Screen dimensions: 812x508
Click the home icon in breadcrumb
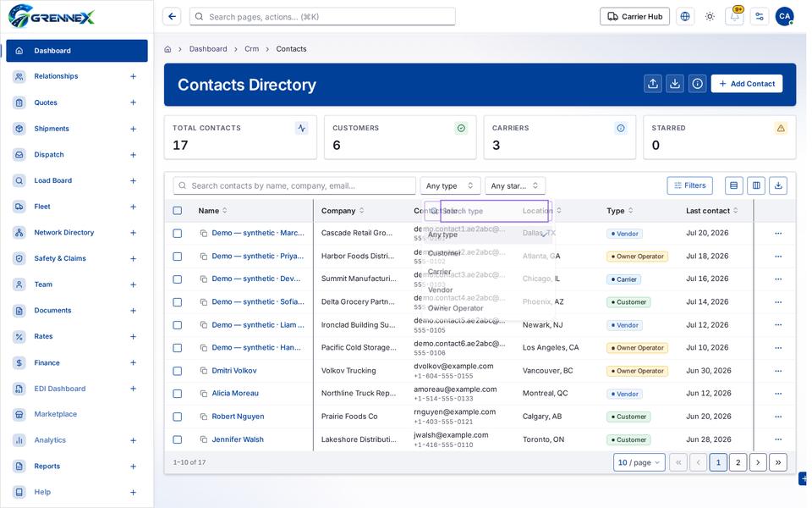[x=167, y=49]
